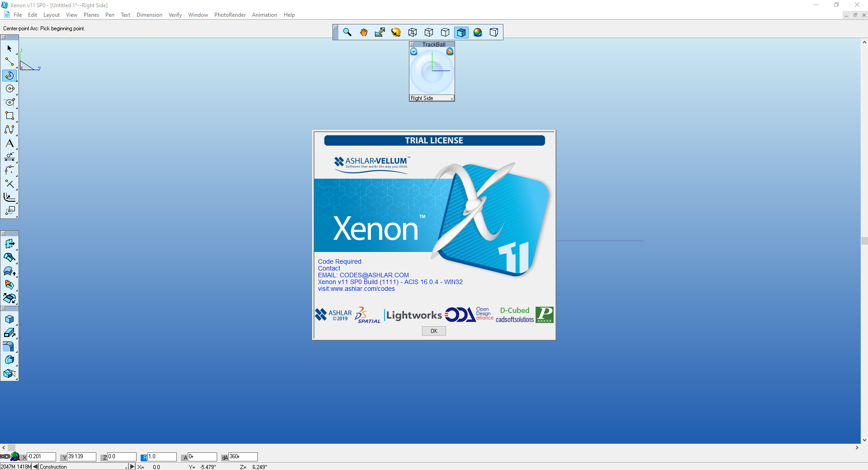Open the Construction layer dropdown
The image size is (868, 470).
tap(84, 467)
